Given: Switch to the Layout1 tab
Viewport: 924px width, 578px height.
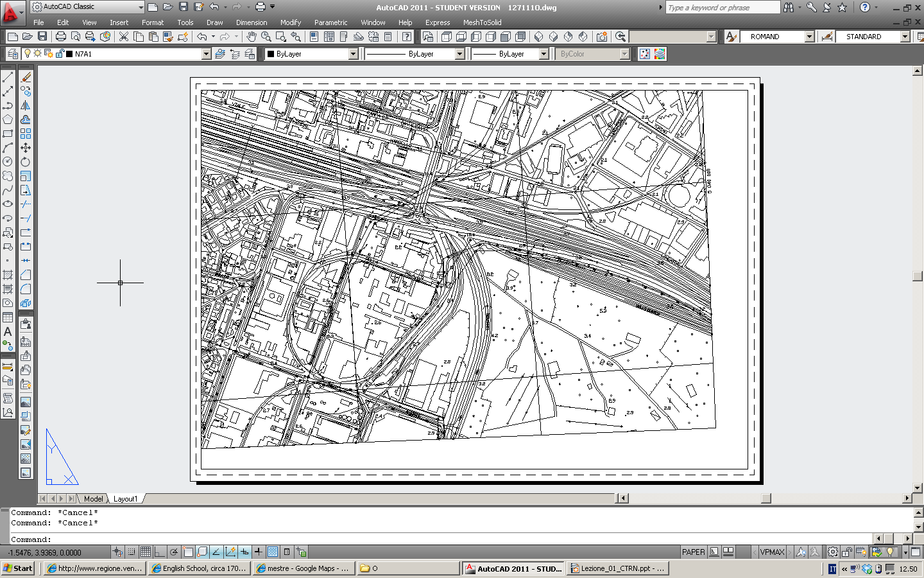Looking at the screenshot, I should pyautogui.click(x=125, y=498).
